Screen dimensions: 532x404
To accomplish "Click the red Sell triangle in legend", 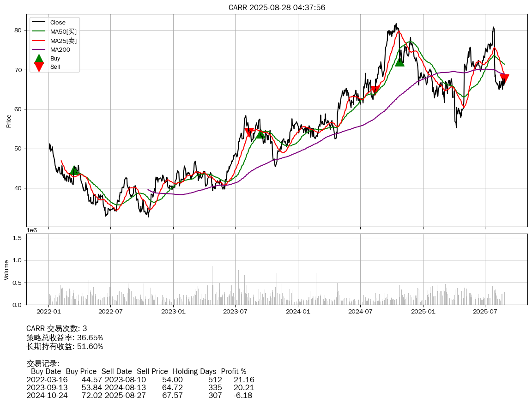I will coord(39,67).
